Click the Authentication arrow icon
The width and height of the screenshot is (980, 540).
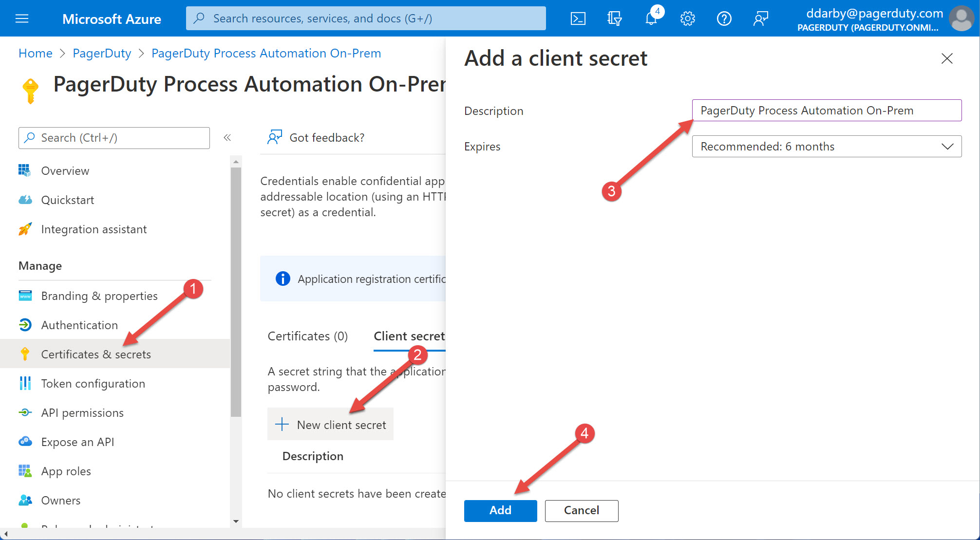point(25,325)
